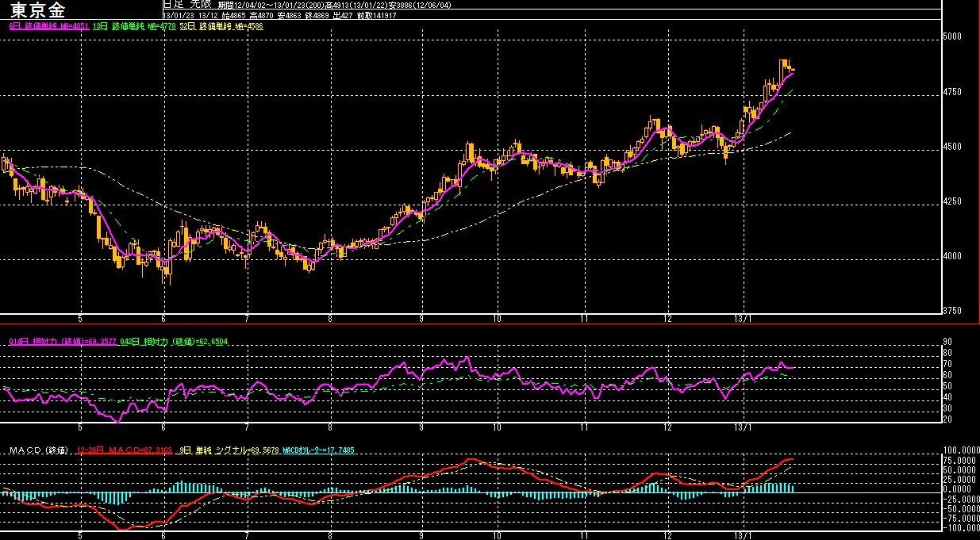Screen dimensions: 980x540
Task: Click the MACD (終値) panel title
Action: point(40,450)
